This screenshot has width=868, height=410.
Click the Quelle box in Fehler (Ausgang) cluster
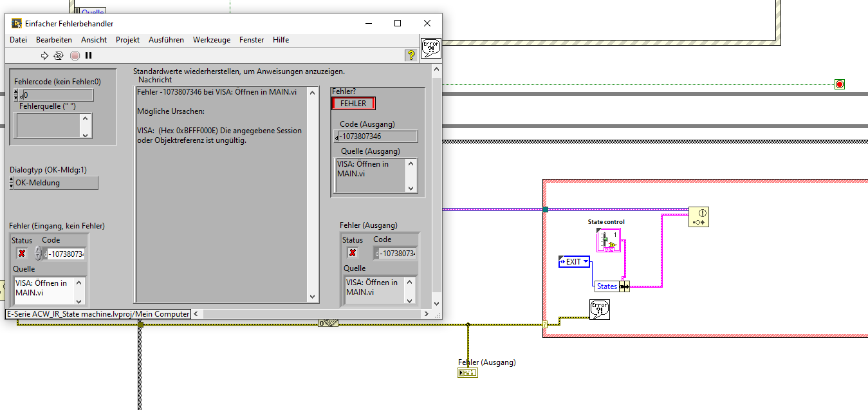pyautogui.click(x=374, y=290)
